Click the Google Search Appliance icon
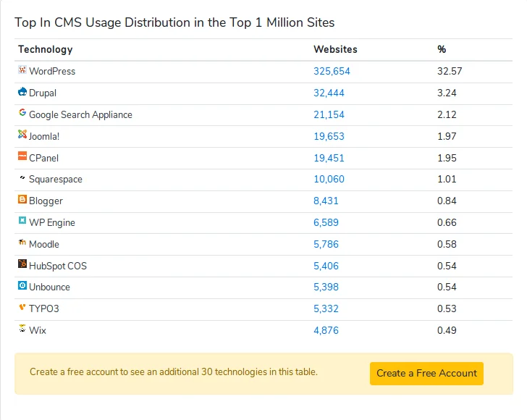This screenshot has width=527, height=420. pyautogui.click(x=22, y=114)
